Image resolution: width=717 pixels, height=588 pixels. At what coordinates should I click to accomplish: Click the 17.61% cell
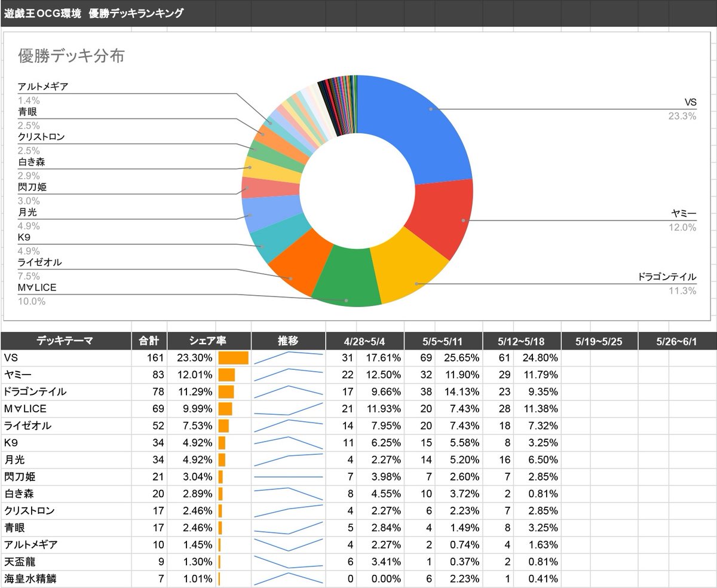pyautogui.click(x=381, y=358)
